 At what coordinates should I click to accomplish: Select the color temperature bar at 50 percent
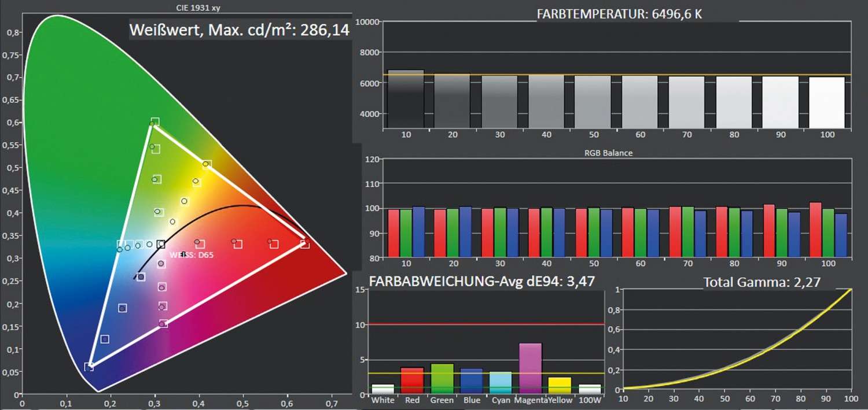(x=593, y=102)
